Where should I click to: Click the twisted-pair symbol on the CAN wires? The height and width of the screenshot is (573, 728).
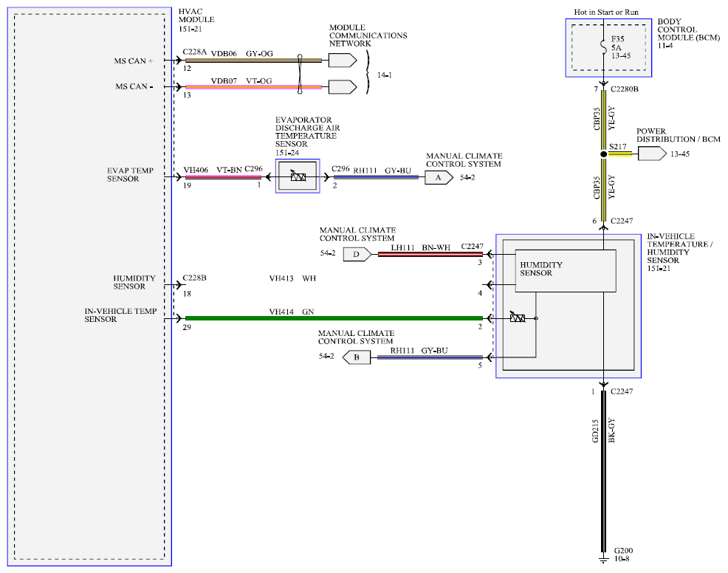point(300,74)
